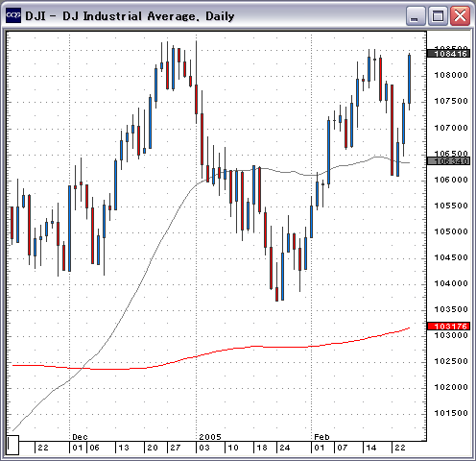Click the 106000 price axis label
This screenshot has height=461, width=476.
point(451,180)
